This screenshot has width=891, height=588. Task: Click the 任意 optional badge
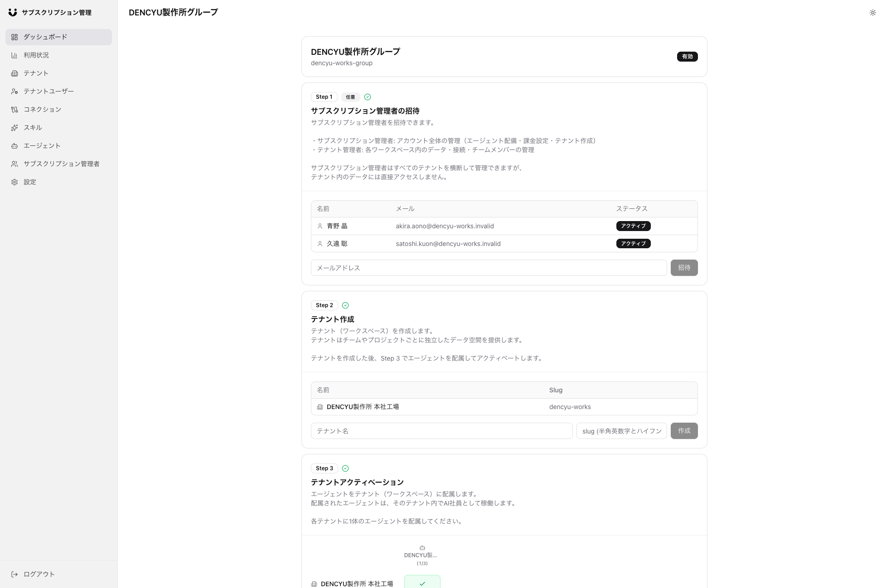point(350,97)
